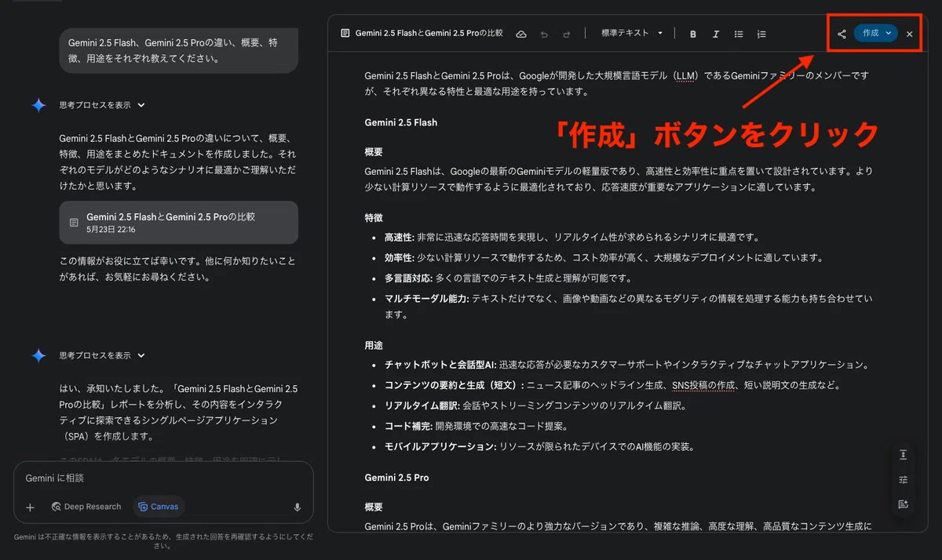Click the underlined LLM word in intro
The width and height of the screenshot is (942, 560).
click(x=685, y=76)
